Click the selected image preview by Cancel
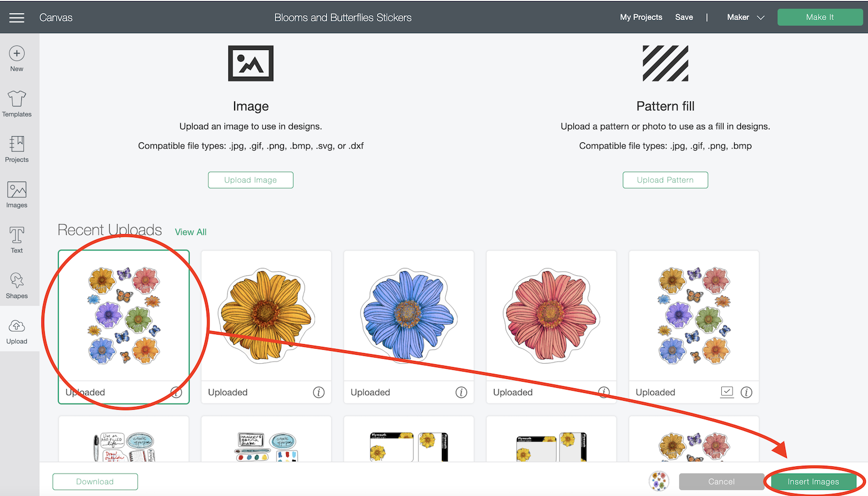This screenshot has height=496, width=868. [x=659, y=481]
